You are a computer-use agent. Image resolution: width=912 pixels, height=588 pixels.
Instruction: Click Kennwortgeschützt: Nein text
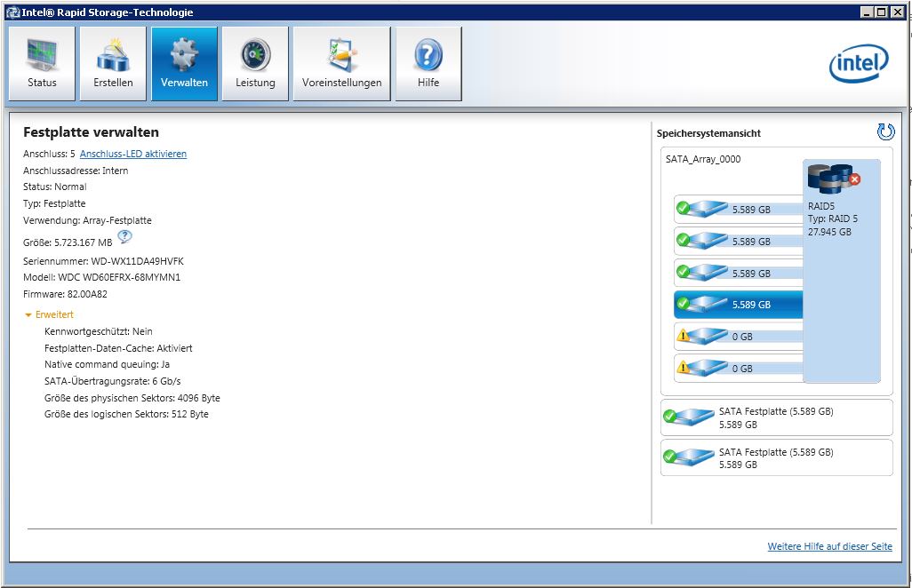[99, 331]
